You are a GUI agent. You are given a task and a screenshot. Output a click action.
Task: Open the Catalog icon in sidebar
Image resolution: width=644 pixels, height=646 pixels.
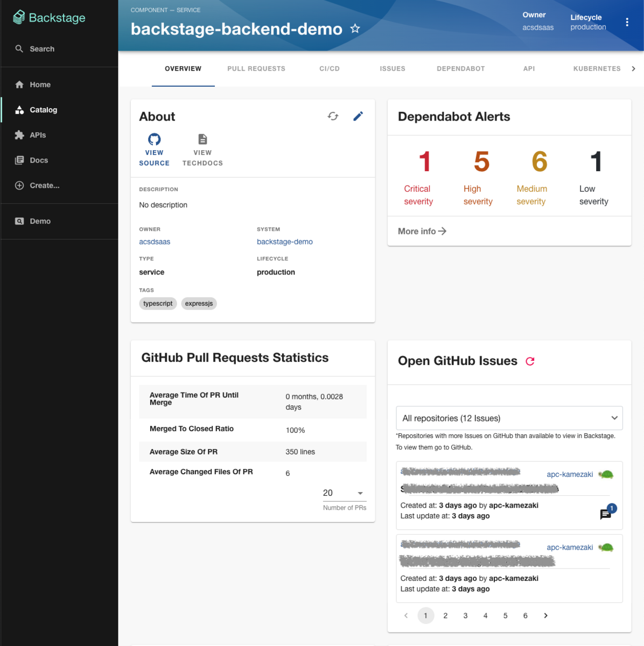click(x=19, y=110)
